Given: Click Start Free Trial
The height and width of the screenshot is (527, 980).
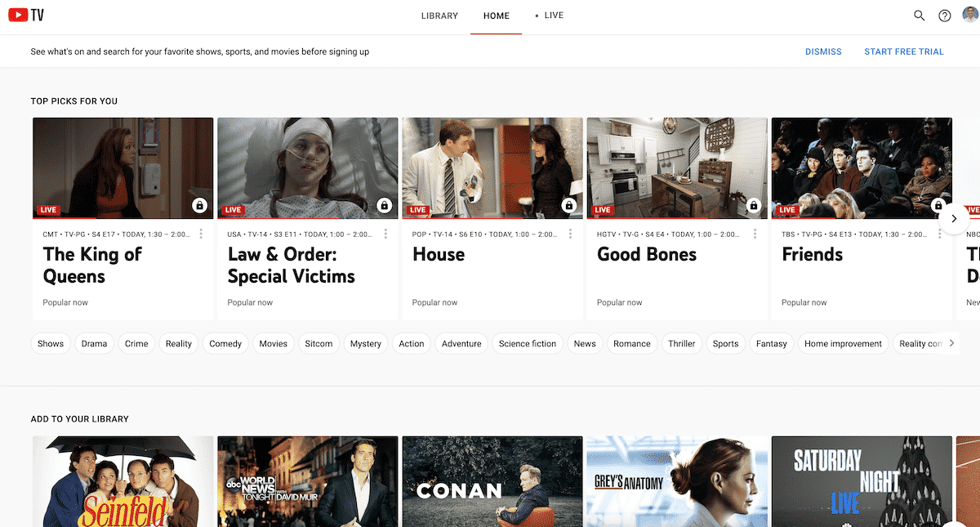Looking at the screenshot, I should (x=904, y=51).
